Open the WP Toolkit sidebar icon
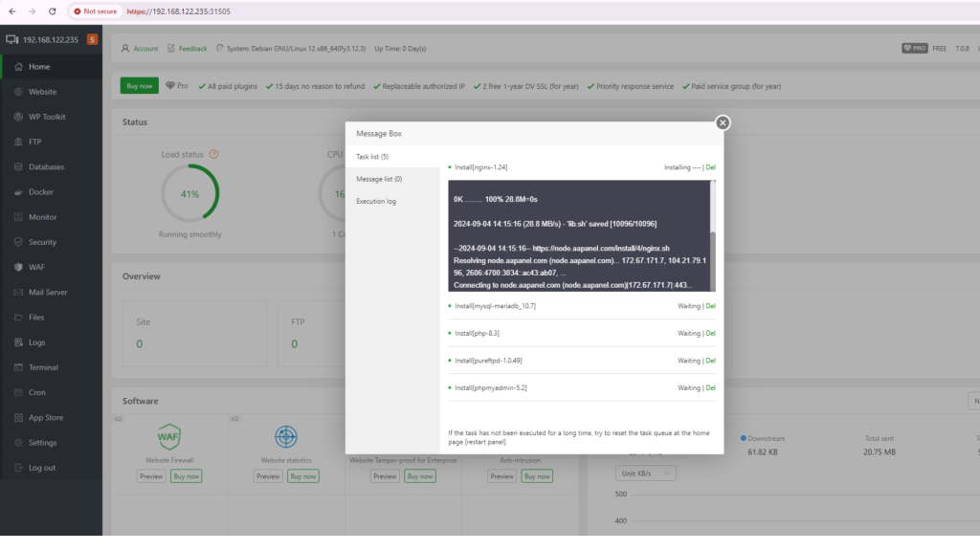Screen dimensions: 980x551 18,117
